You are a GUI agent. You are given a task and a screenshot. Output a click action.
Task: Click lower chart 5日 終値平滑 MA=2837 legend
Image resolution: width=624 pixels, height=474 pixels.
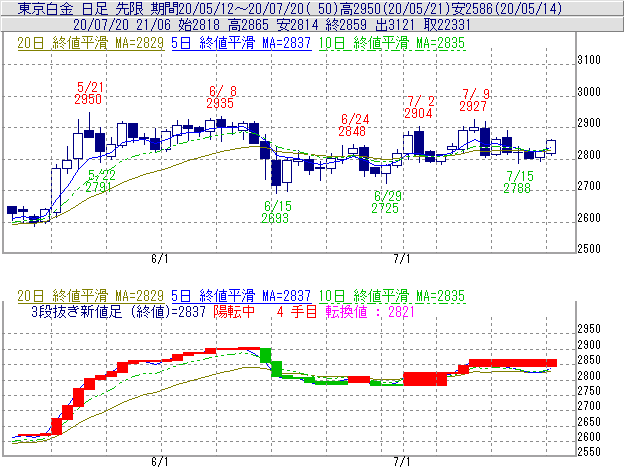tap(241, 296)
